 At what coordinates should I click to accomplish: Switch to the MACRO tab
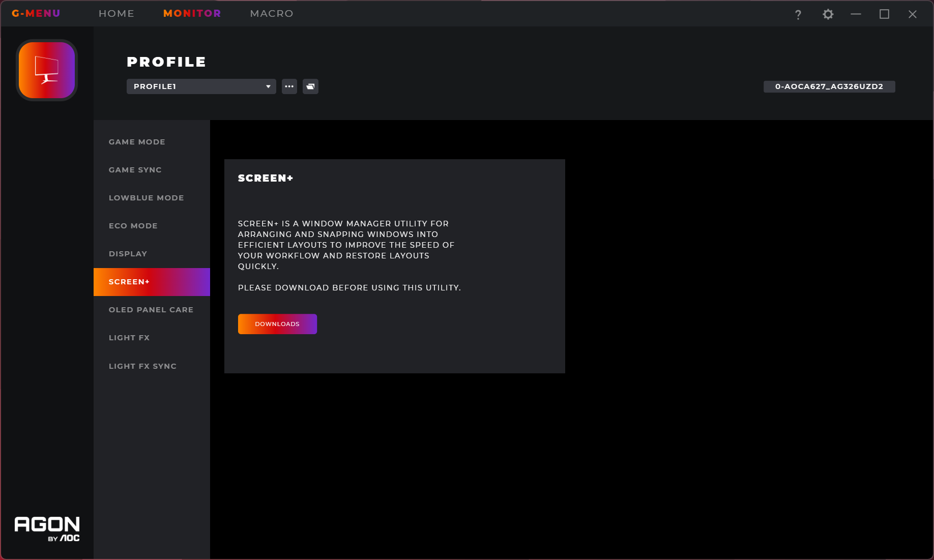272,13
